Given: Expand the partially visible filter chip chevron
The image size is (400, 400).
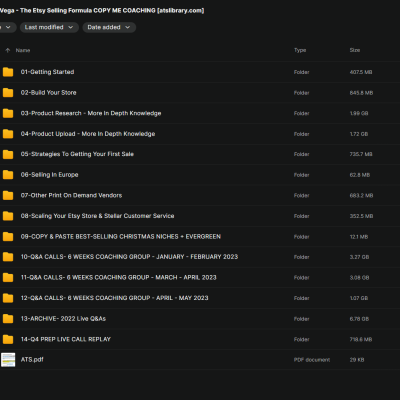Looking at the screenshot, I should coord(8,27).
